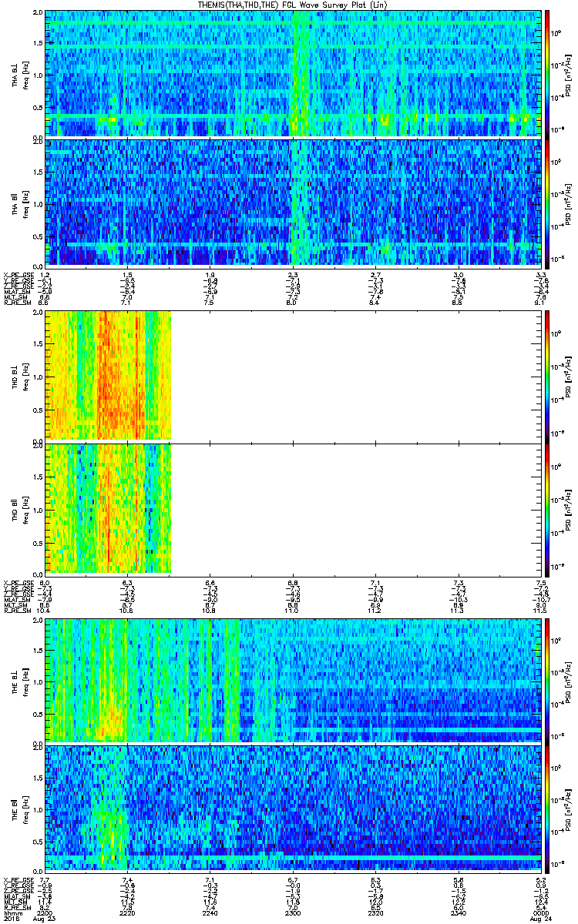Click the 2.0 tick on THE B-perpendicular frequency axis

37,620
